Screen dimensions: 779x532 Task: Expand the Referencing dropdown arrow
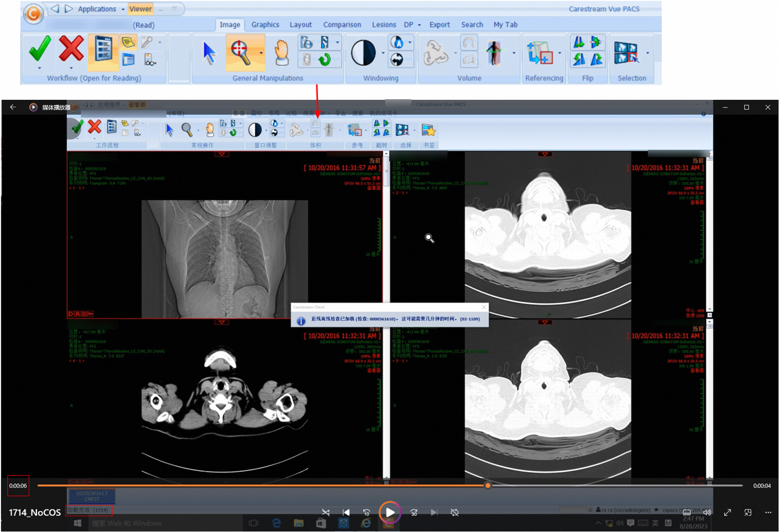point(559,53)
